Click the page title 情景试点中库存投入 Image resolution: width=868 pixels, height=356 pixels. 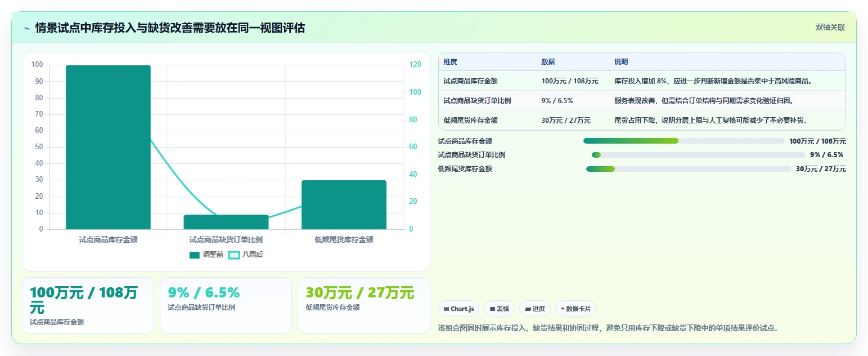(x=170, y=28)
